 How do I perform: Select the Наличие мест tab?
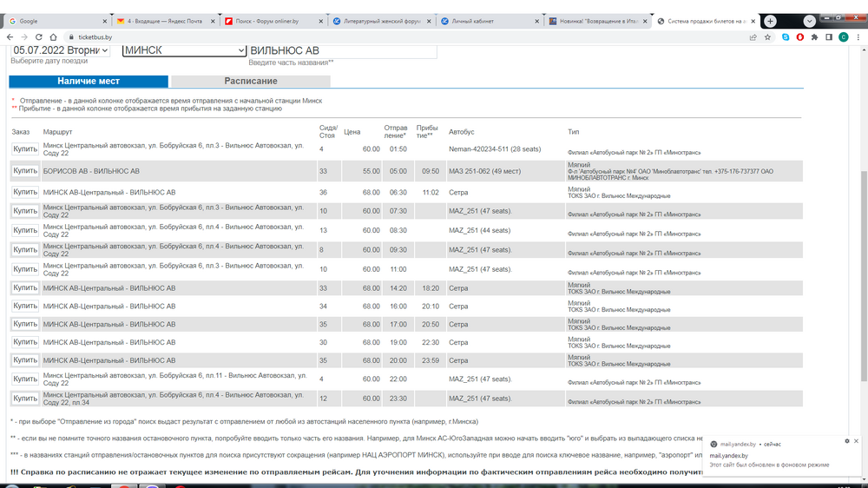pyautogui.click(x=89, y=81)
